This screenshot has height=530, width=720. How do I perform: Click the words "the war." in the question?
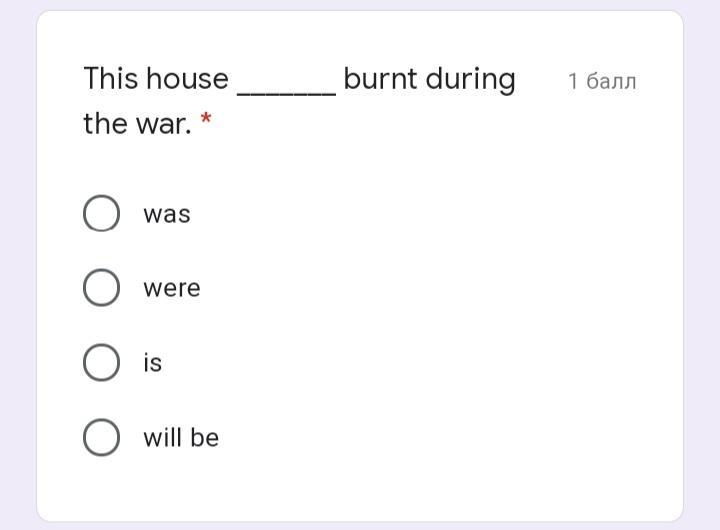tap(137, 123)
